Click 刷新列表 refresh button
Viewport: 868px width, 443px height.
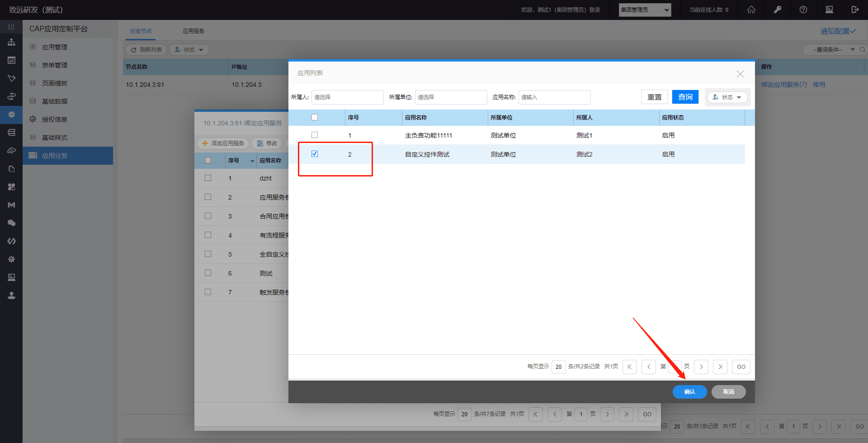coord(146,50)
